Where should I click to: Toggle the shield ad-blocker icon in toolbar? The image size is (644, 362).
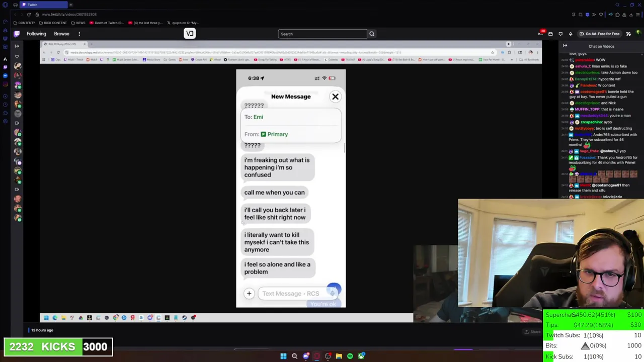587,15
